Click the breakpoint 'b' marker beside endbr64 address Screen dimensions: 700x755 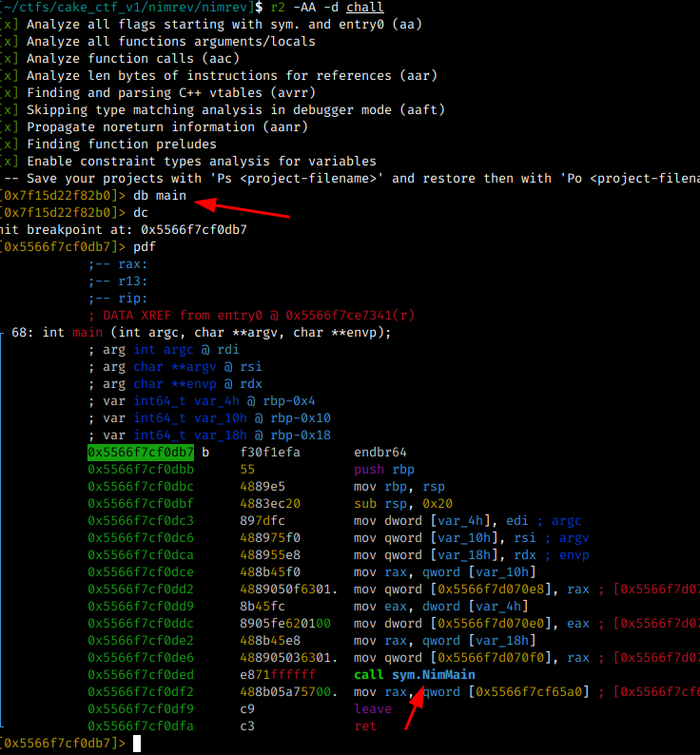[x=204, y=452]
